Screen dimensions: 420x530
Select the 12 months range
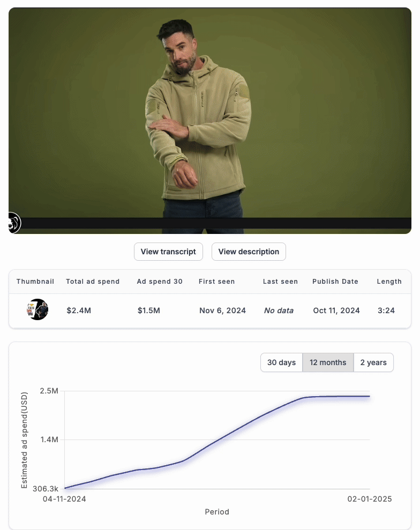click(328, 362)
